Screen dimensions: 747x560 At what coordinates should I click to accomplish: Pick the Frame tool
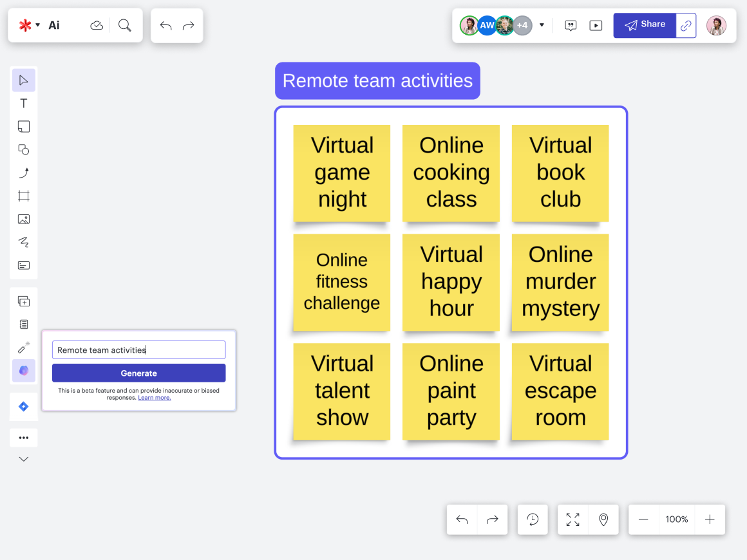[24, 196]
